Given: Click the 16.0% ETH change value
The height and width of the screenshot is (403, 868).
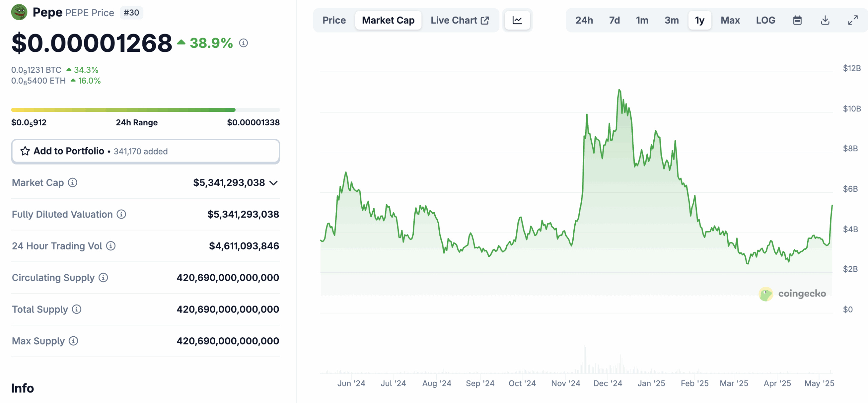Looking at the screenshot, I should click(90, 81).
